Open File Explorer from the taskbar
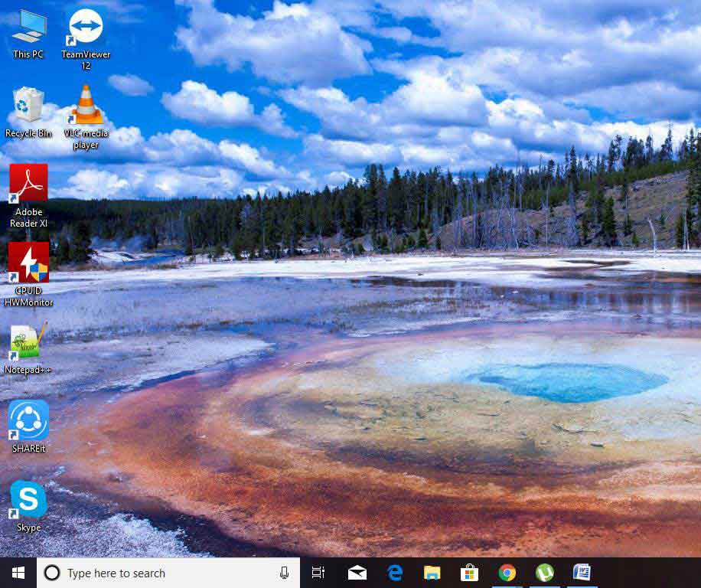Image resolution: width=701 pixels, height=588 pixels. click(x=432, y=573)
